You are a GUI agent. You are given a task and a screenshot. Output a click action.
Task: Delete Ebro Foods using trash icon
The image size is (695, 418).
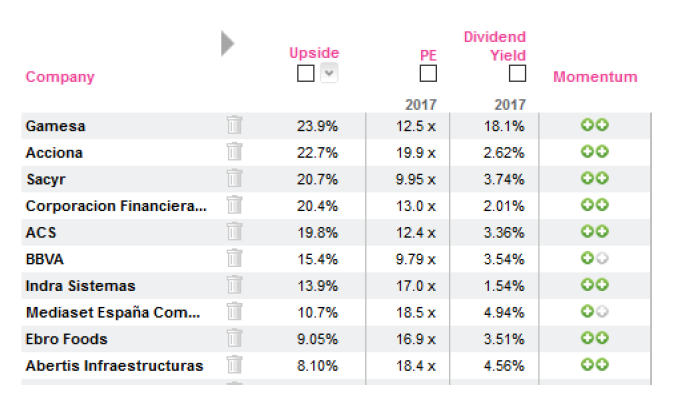[234, 338]
